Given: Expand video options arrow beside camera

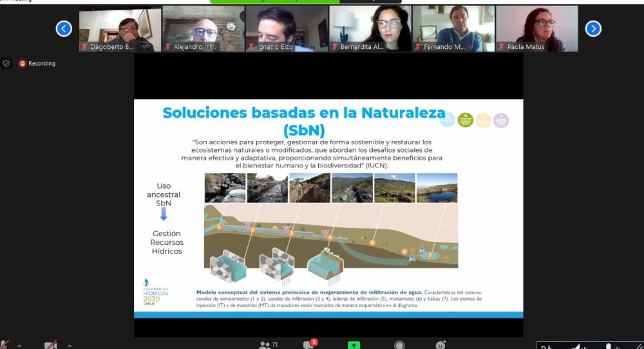Looking at the screenshot, I should coord(69,346).
